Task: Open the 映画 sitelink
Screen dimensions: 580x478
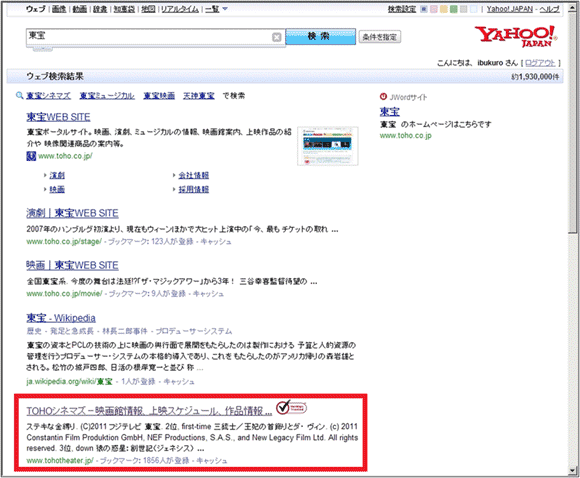Action: (57, 189)
